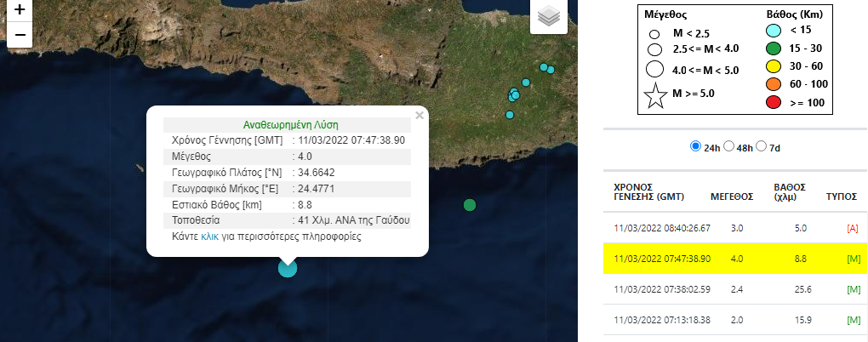Open the earthquake row at 07:38:02.59

point(736,289)
